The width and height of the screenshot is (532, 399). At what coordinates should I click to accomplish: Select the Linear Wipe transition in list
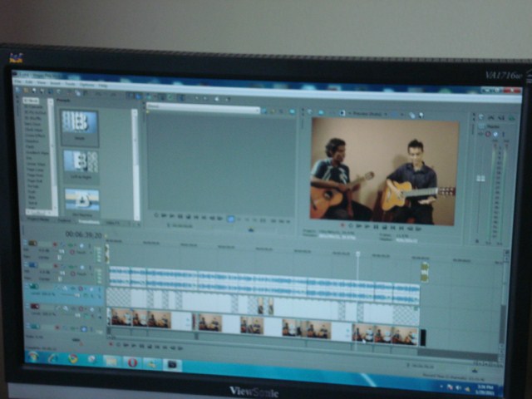click(36, 165)
